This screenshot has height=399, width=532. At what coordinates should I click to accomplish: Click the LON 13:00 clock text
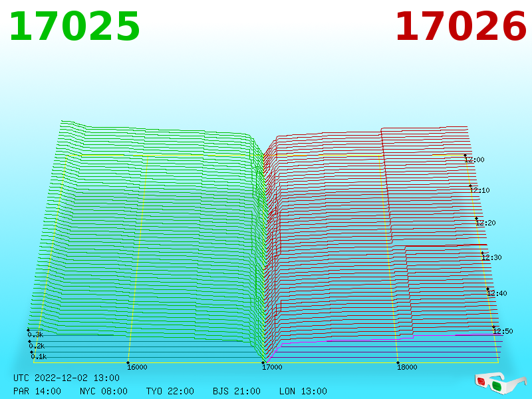click(303, 391)
